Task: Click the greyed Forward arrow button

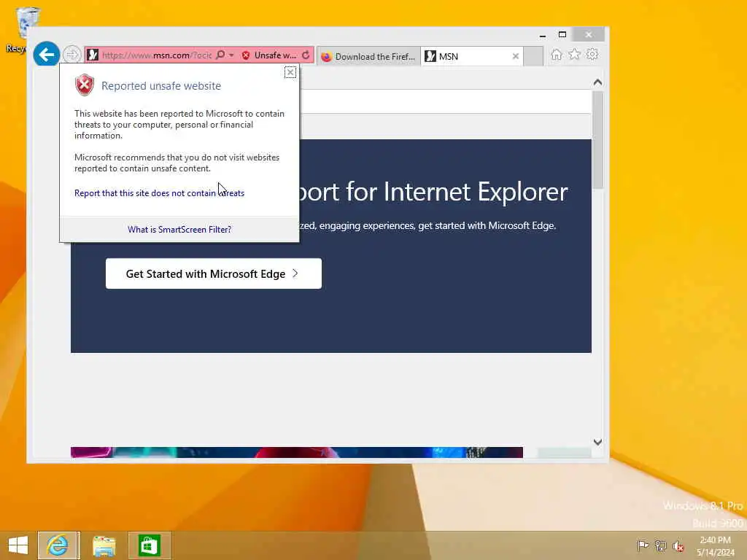Action: [72, 55]
